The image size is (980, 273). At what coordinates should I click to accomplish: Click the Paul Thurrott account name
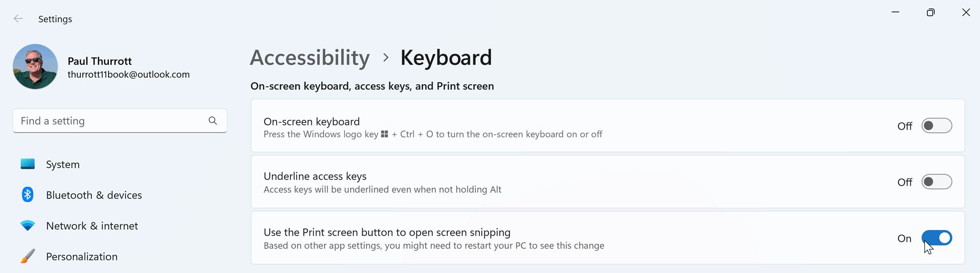click(100, 61)
